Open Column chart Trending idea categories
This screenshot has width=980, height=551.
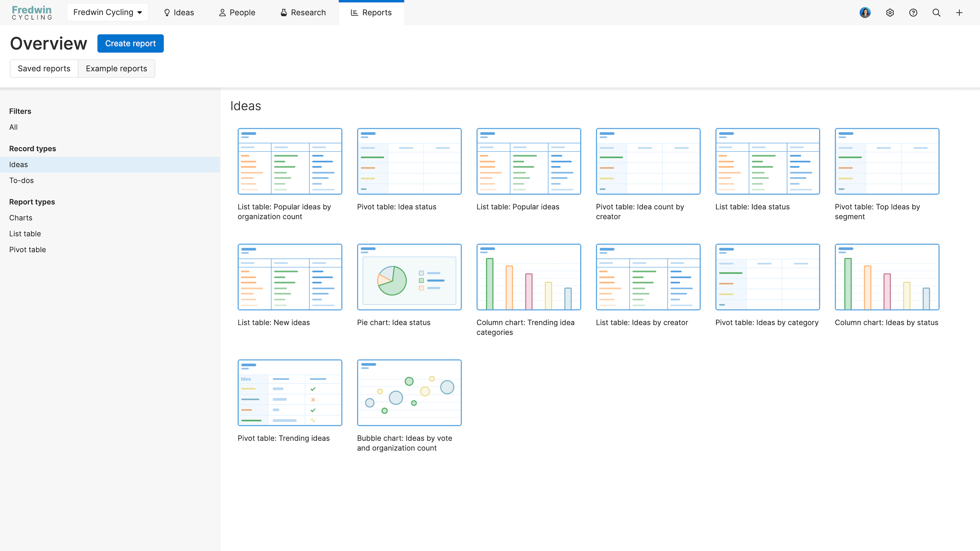[529, 277]
